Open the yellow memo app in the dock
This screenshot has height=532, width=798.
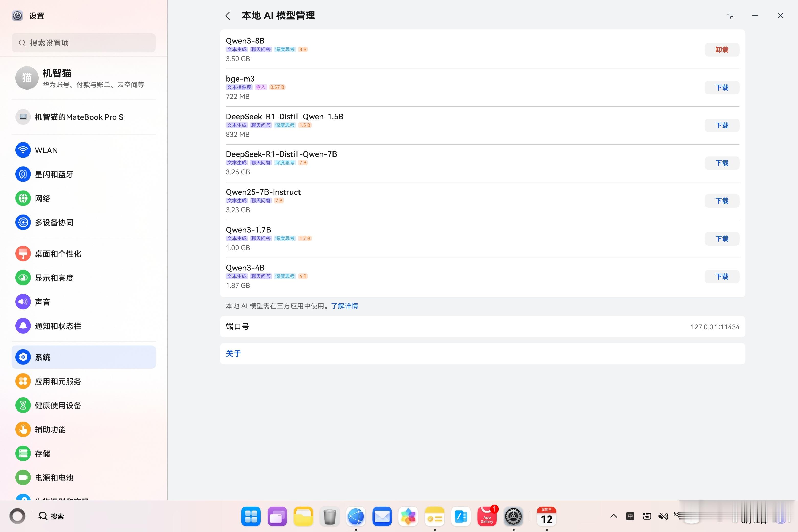pyautogui.click(x=435, y=516)
